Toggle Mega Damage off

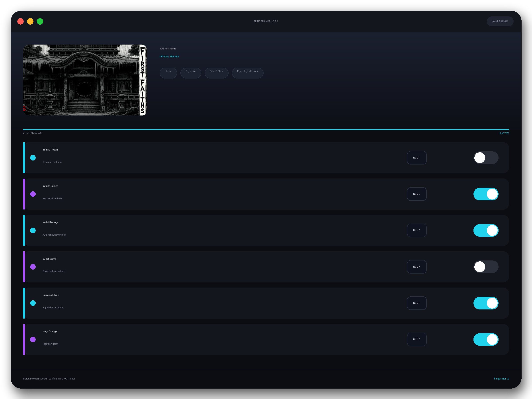pyautogui.click(x=486, y=339)
